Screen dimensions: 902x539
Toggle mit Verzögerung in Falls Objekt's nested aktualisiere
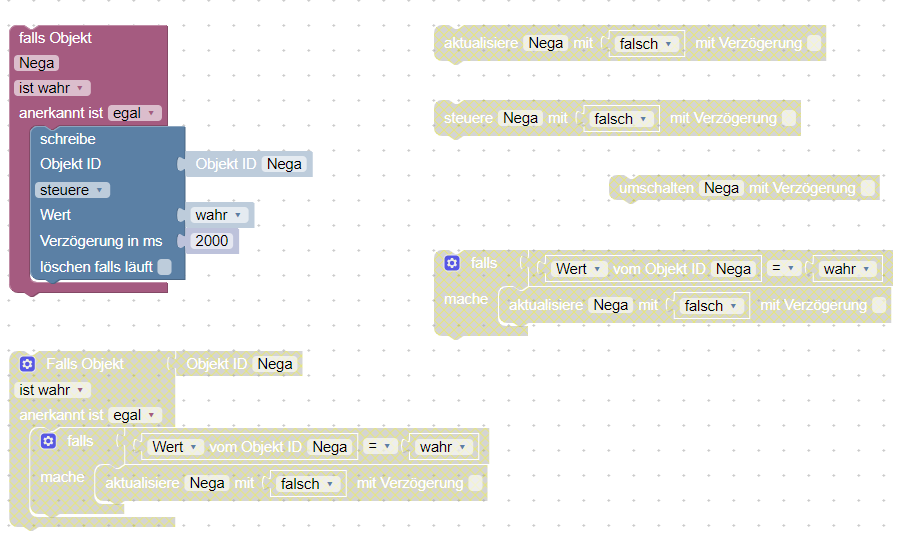[x=475, y=483]
